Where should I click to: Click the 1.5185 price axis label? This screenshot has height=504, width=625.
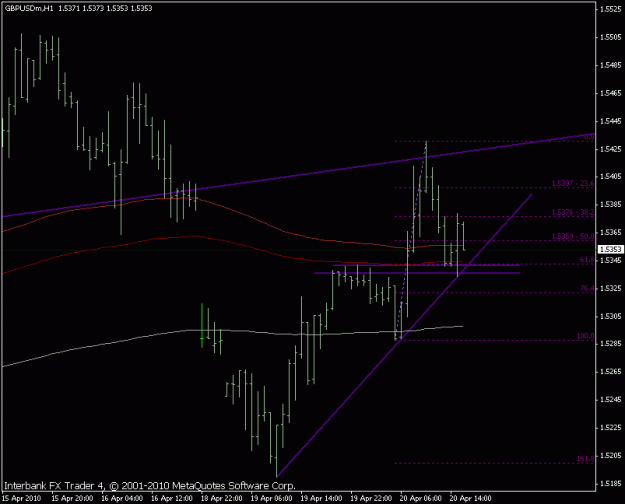(x=611, y=483)
